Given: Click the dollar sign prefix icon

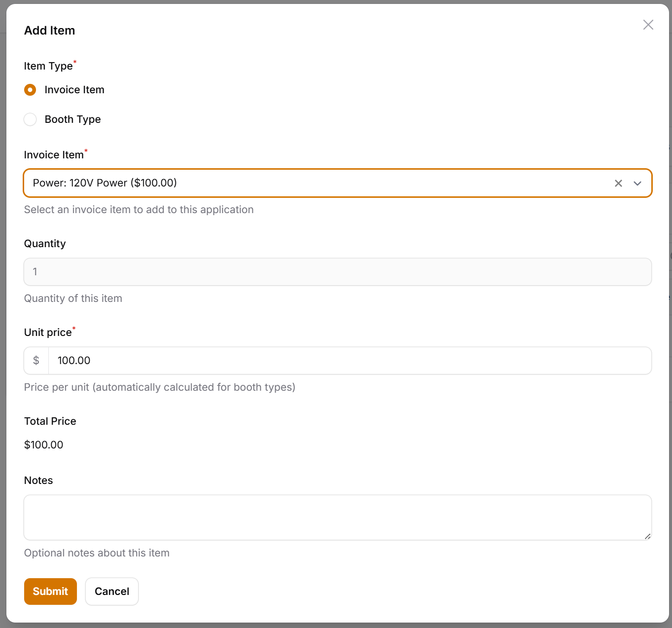Looking at the screenshot, I should point(36,361).
